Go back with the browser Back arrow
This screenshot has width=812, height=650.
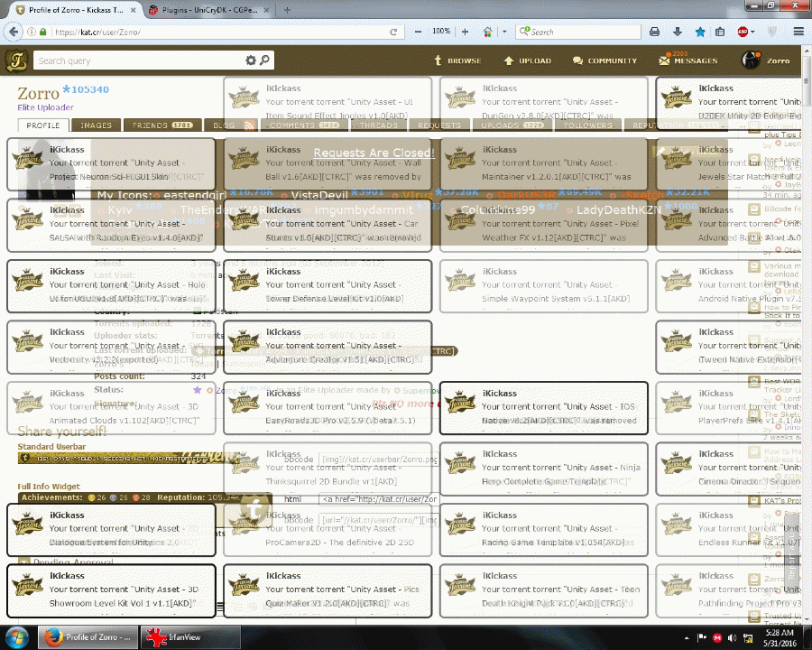pyautogui.click(x=14, y=32)
